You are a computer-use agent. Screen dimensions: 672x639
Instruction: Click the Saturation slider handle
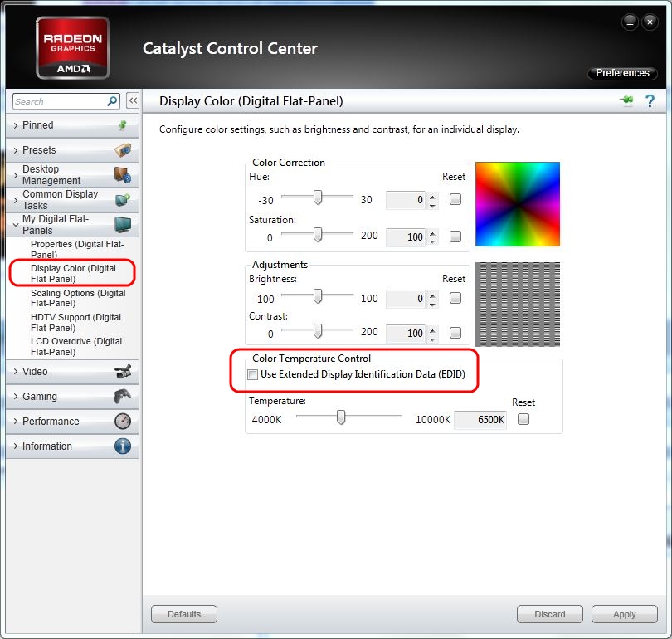tap(318, 234)
